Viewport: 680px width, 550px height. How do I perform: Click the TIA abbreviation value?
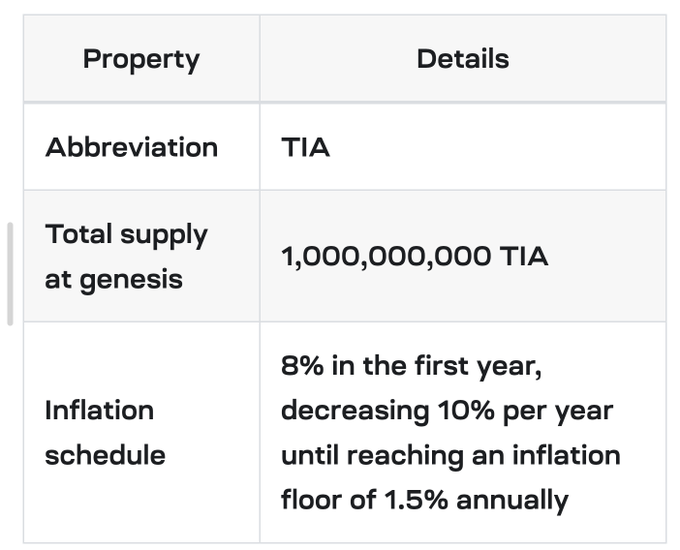pyautogui.click(x=305, y=148)
